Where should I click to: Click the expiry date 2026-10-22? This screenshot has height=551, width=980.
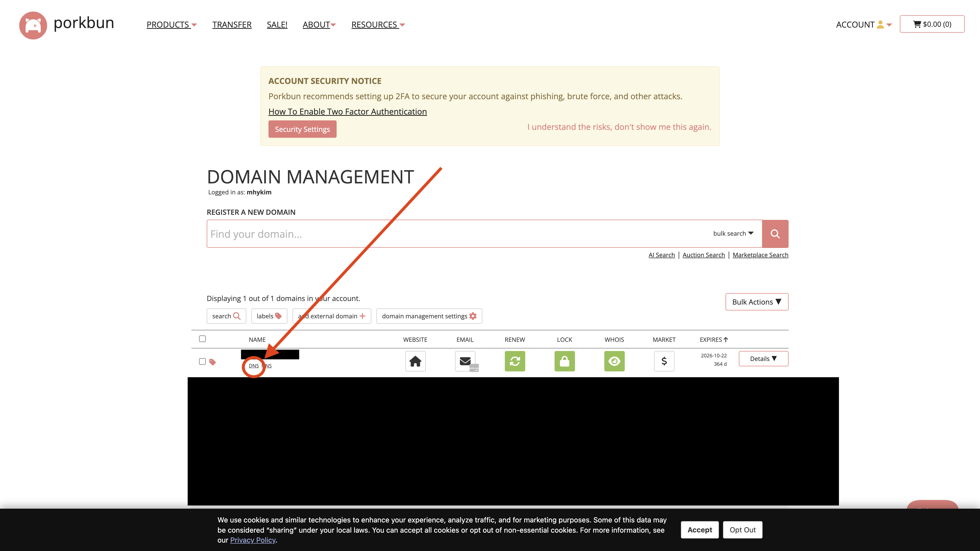714,356
